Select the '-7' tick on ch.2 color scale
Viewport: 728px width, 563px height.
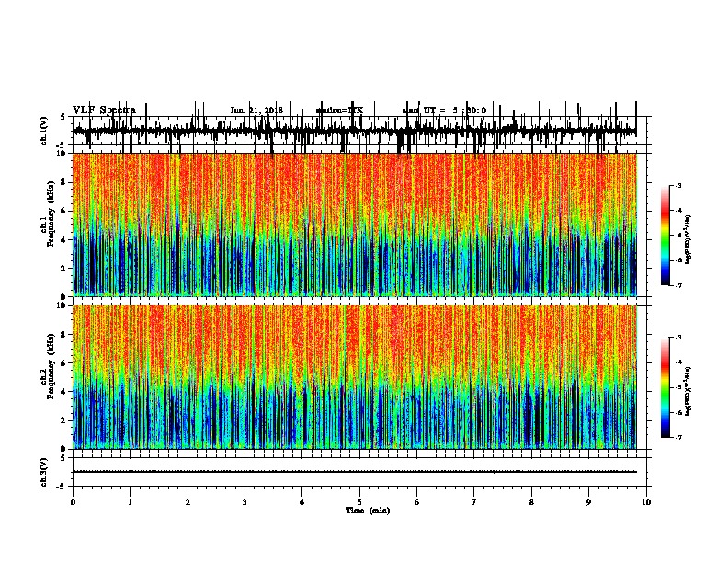coord(677,437)
